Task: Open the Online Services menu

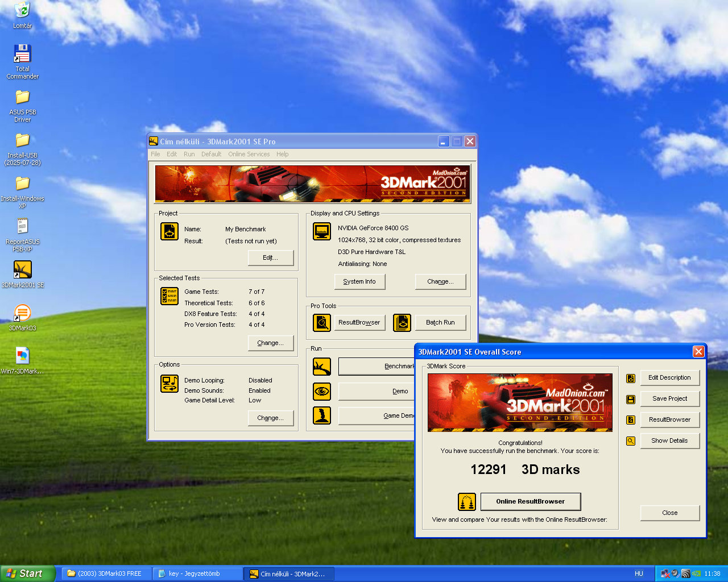Action: 249,154
